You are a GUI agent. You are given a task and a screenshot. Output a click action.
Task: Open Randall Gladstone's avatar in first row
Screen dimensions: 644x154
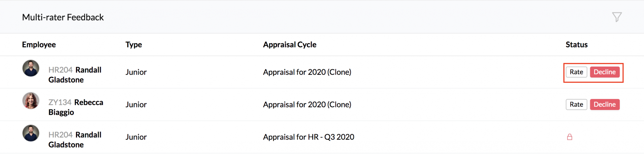31,68
